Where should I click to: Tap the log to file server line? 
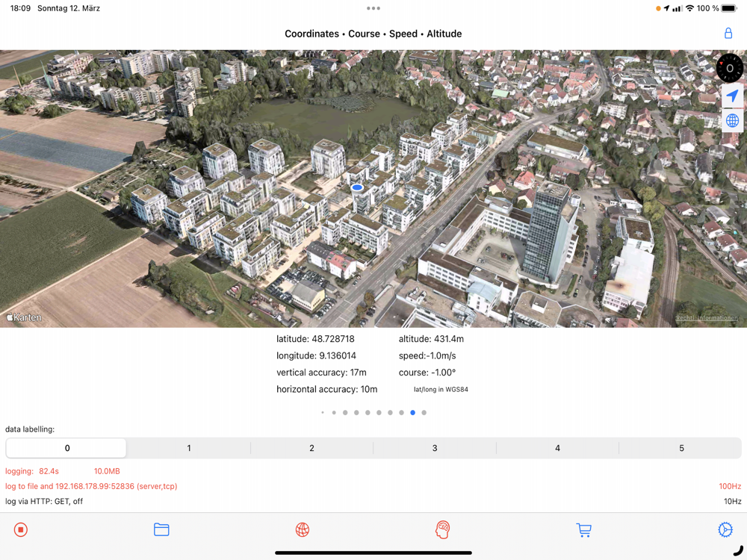(x=91, y=486)
